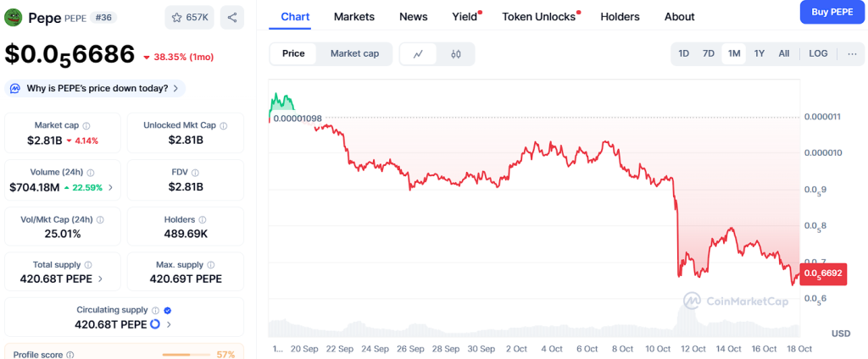The height and width of the screenshot is (359, 868).
Task: Toggle the LOG scale option
Action: [x=818, y=53]
